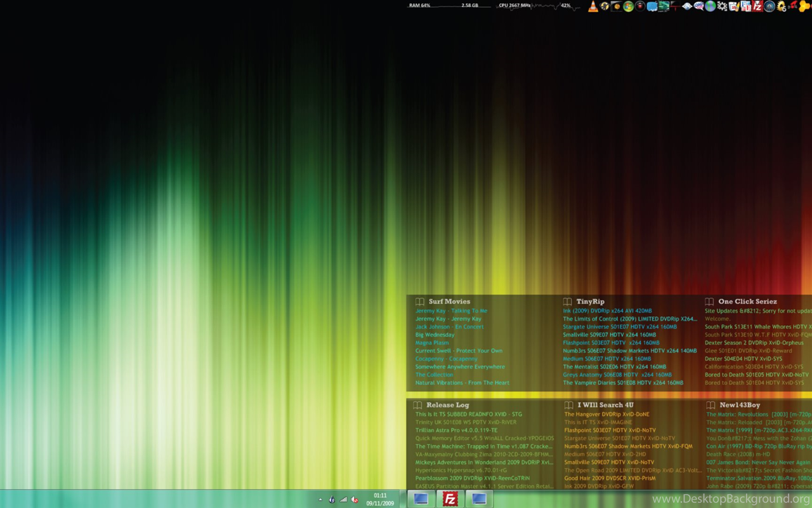Open the white diamond dock icon
Image resolution: width=812 pixels, height=508 pixels.
(x=687, y=6)
